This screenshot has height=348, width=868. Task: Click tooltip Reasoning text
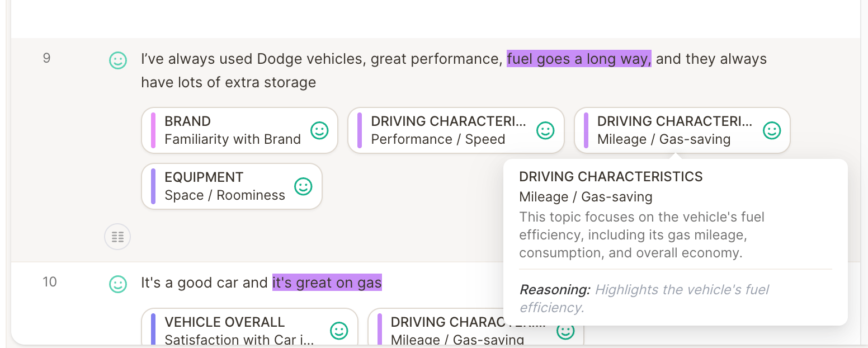[644, 298]
